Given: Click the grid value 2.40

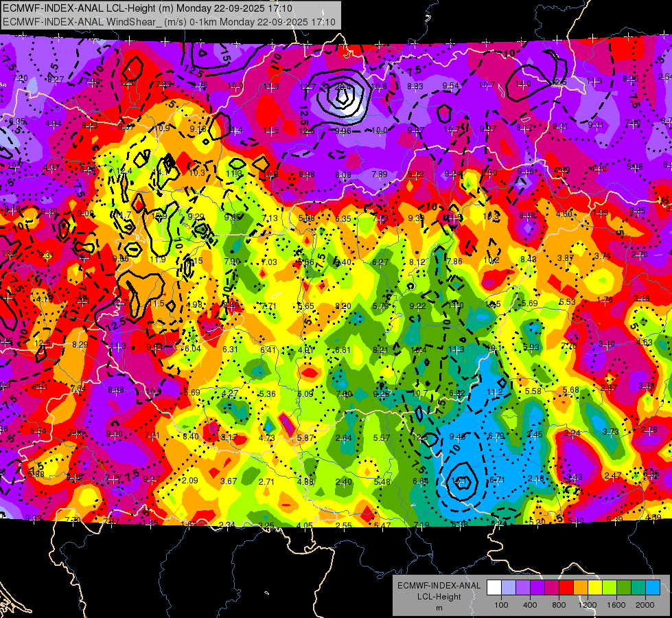Looking at the screenshot, I should pyautogui.click(x=343, y=482).
